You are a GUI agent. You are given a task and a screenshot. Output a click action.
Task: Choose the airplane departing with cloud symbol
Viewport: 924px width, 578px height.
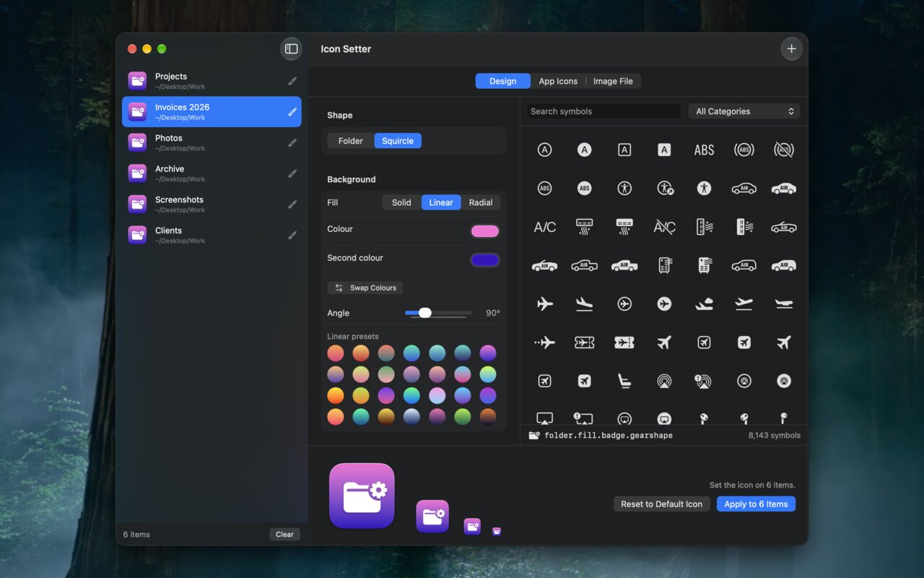tap(704, 304)
